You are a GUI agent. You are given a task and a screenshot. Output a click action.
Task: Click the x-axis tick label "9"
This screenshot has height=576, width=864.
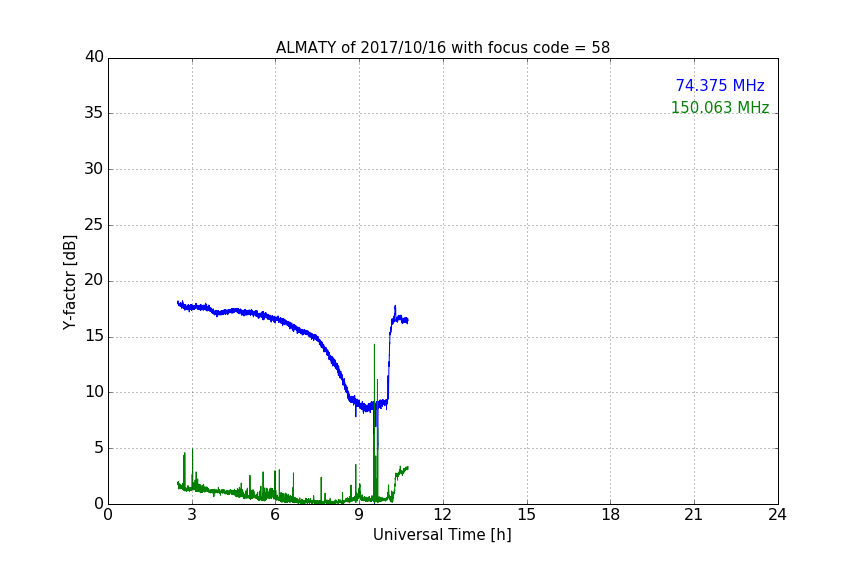[x=359, y=515]
